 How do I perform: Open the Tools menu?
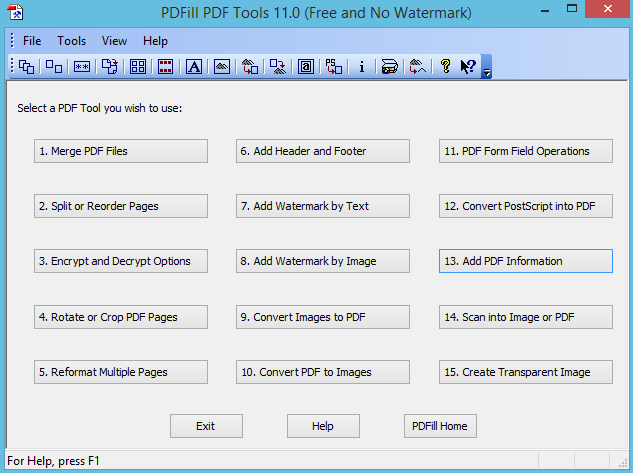71,41
